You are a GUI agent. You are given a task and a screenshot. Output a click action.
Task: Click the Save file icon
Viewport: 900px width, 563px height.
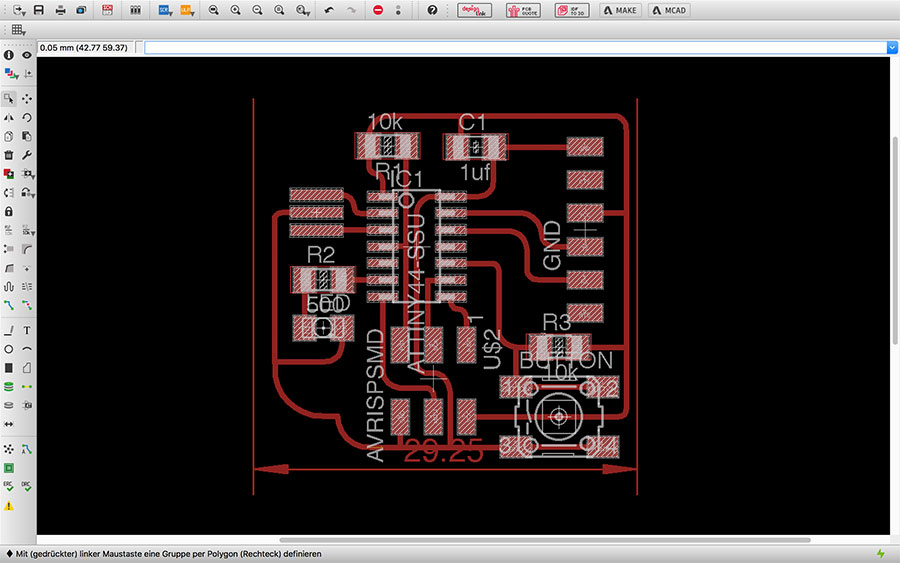click(38, 10)
